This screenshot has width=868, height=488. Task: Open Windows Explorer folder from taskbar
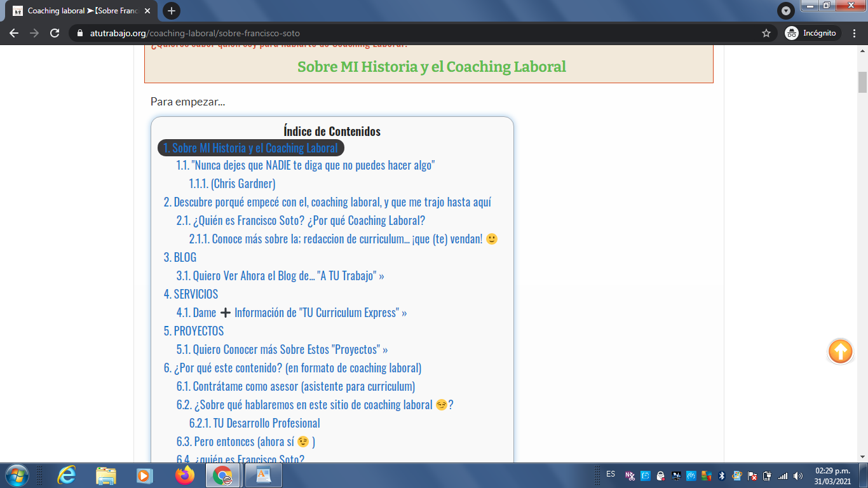(x=105, y=475)
